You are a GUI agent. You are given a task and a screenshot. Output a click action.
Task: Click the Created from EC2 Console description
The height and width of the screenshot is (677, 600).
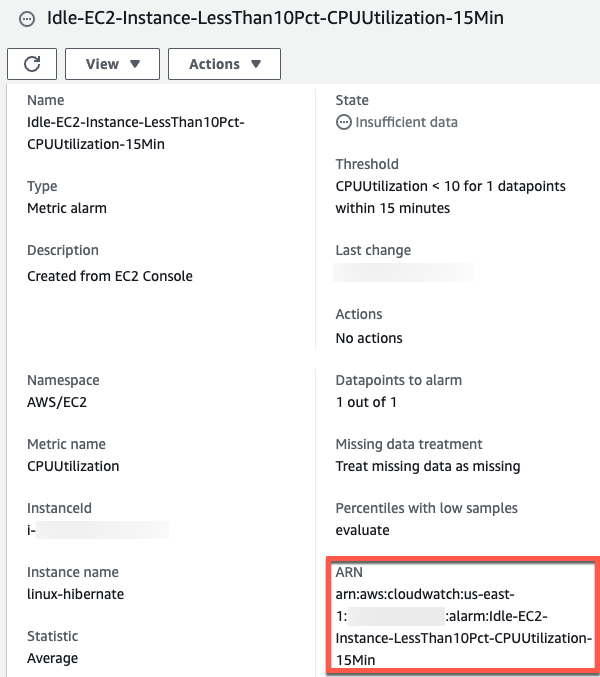[110, 276]
